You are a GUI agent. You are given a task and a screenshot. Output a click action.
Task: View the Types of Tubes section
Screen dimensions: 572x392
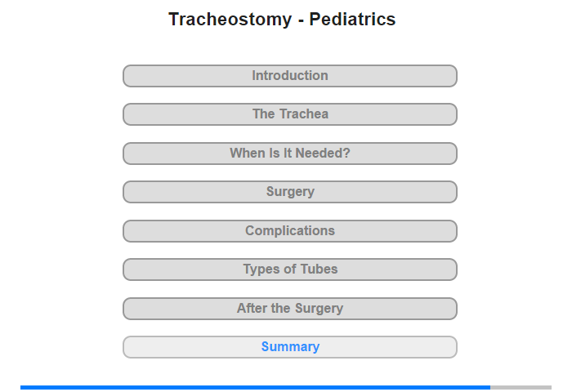(289, 269)
